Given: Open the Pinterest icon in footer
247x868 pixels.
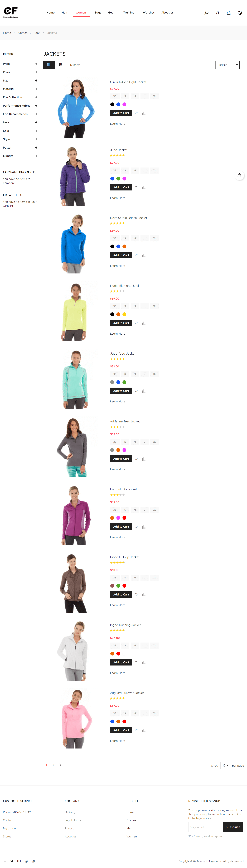Looking at the screenshot, I should click(26, 861).
